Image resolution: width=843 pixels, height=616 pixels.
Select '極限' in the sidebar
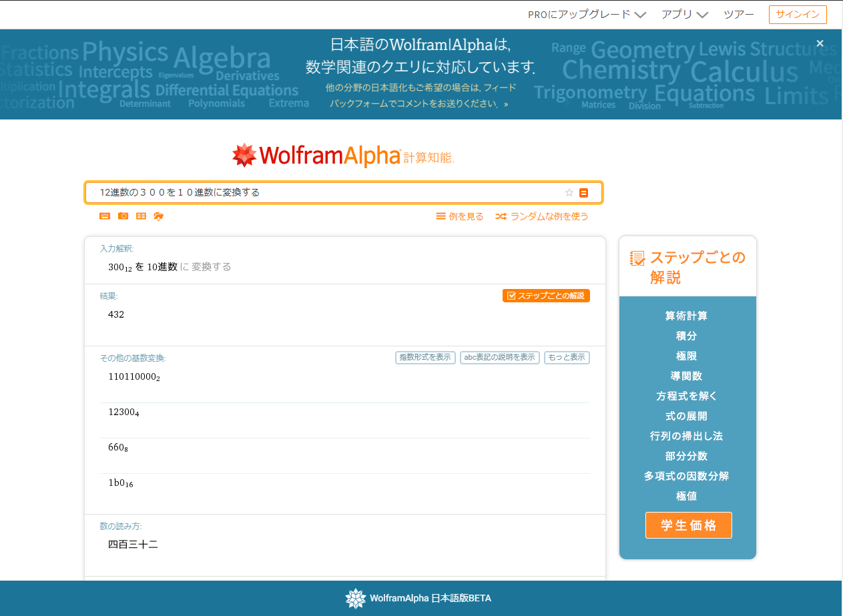(x=687, y=356)
